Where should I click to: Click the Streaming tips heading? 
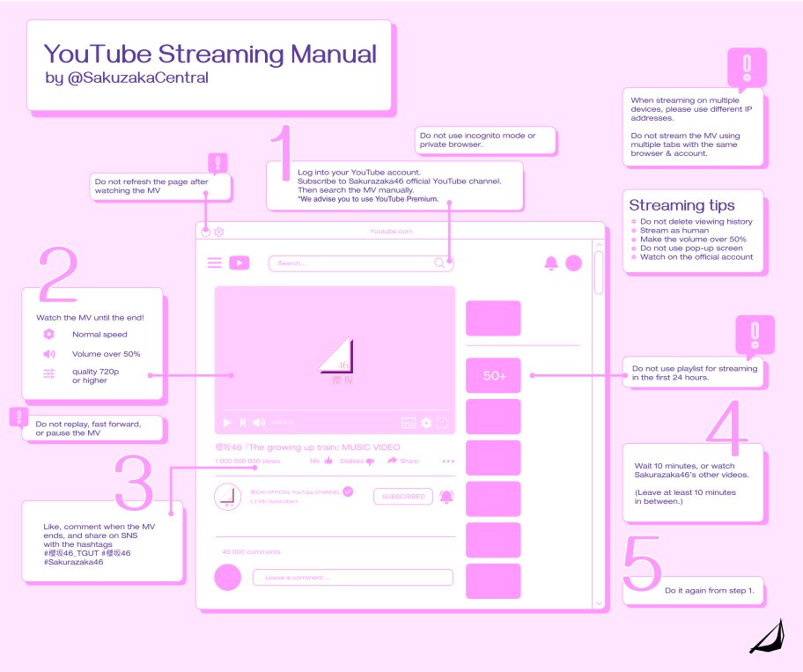681,205
